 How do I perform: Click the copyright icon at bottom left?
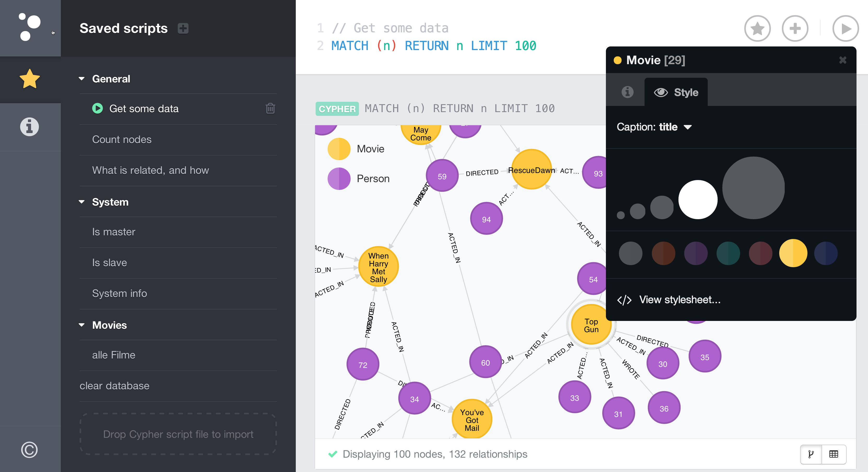tap(30, 449)
